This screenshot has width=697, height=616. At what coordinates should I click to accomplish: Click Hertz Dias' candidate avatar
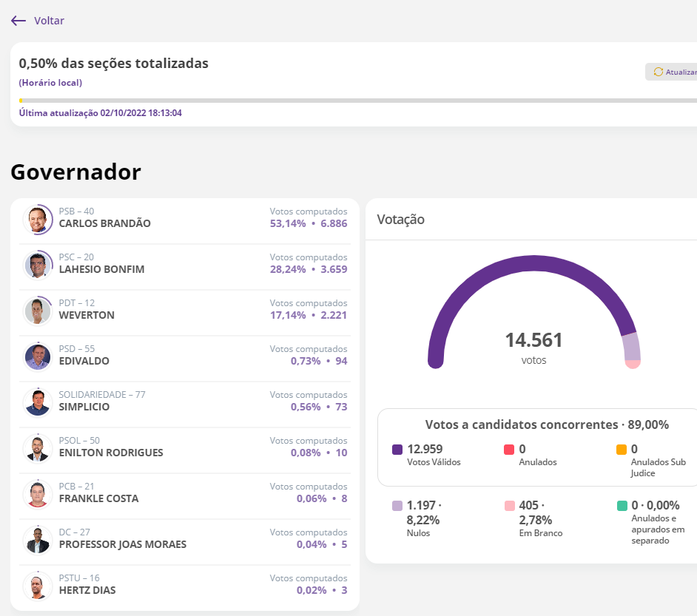(37, 586)
